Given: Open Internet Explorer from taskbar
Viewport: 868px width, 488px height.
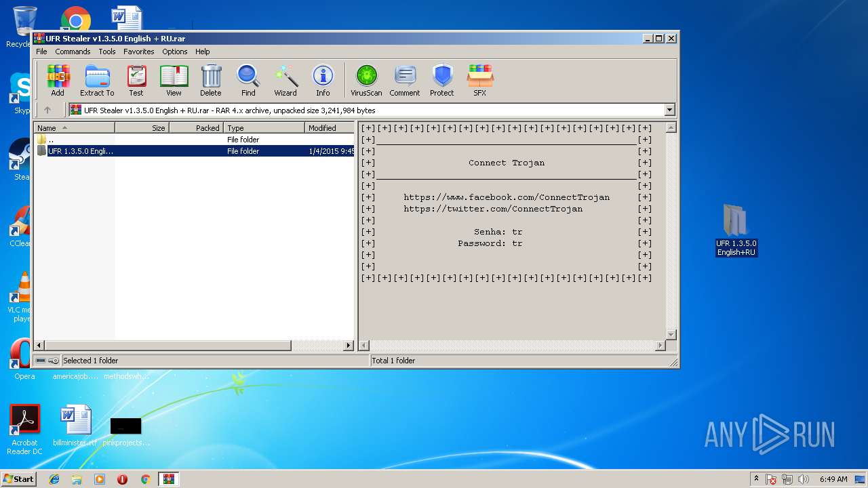Looking at the screenshot, I should (54, 479).
